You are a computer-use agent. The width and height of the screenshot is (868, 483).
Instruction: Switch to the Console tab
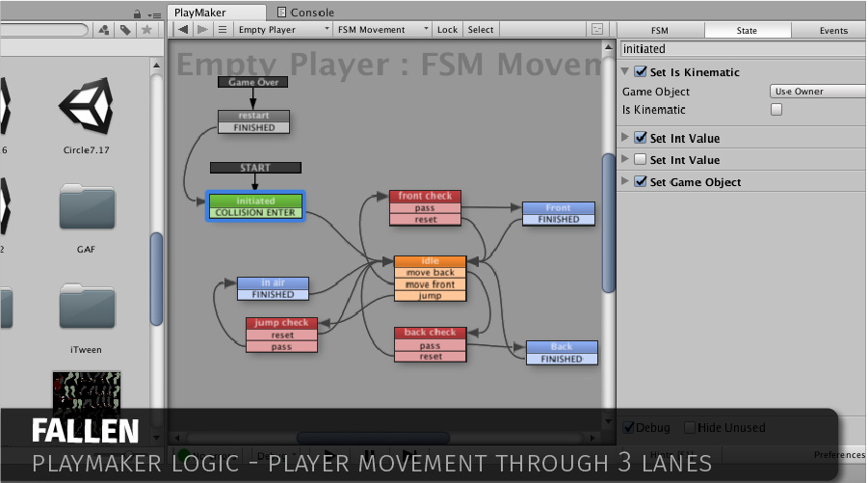[x=305, y=13]
